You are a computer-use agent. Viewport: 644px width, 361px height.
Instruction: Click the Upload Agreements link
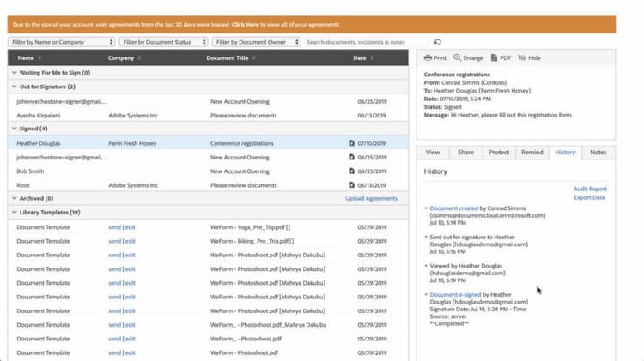(x=371, y=198)
